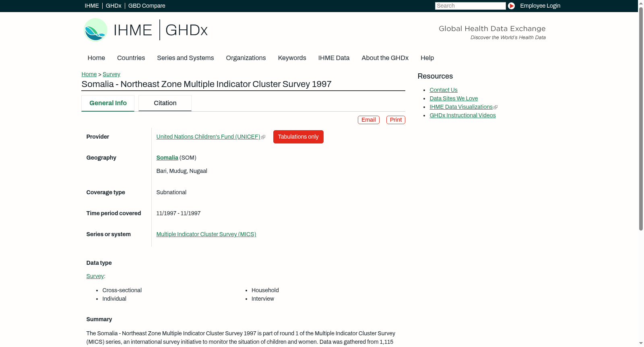Click the external link icon beside UNICEF
This screenshot has width=644, height=347.
(x=263, y=137)
